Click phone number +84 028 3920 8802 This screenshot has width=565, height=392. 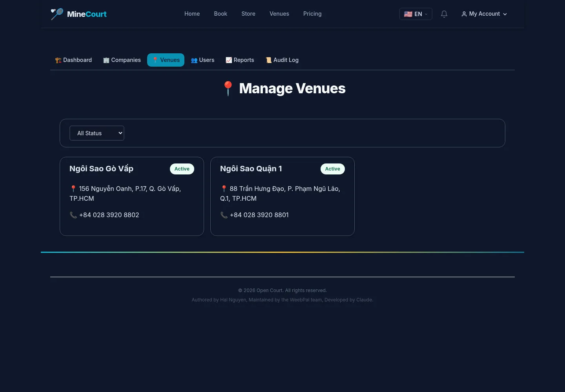(109, 215)
